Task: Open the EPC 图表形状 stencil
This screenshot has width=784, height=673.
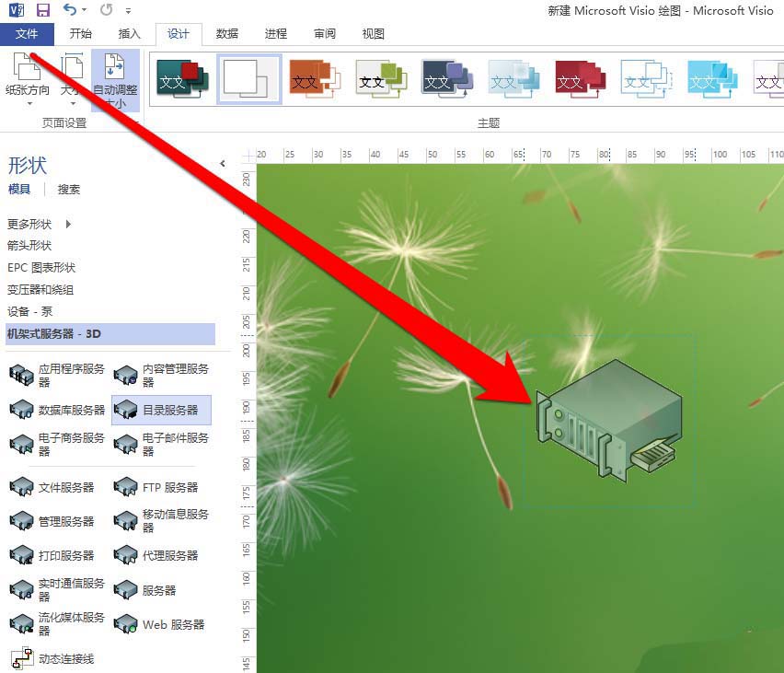Action: pos(41,268)
